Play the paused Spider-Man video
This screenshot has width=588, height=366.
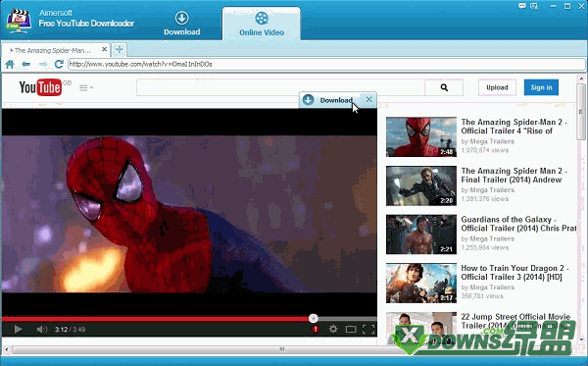click(18, 330)
